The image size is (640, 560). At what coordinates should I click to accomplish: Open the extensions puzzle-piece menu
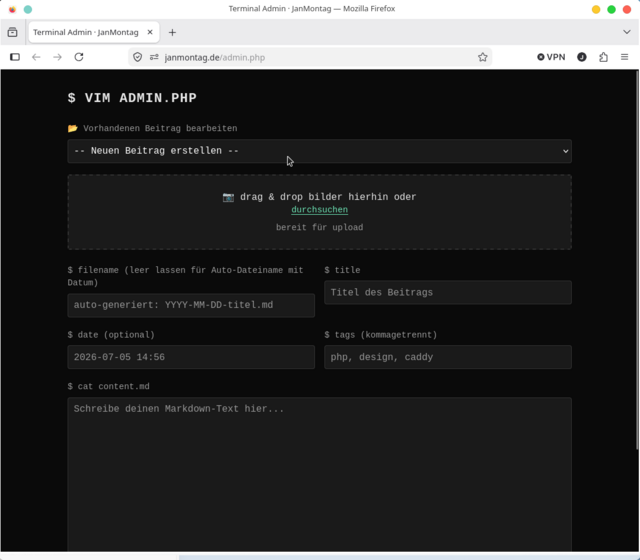click(603, 57)
